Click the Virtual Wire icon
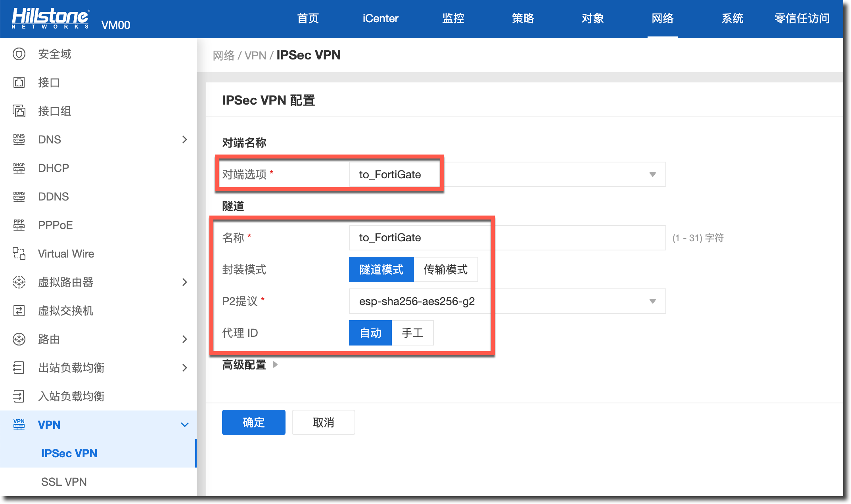Image resolution: width=851 pixels, height=504 pixels. 19,254
